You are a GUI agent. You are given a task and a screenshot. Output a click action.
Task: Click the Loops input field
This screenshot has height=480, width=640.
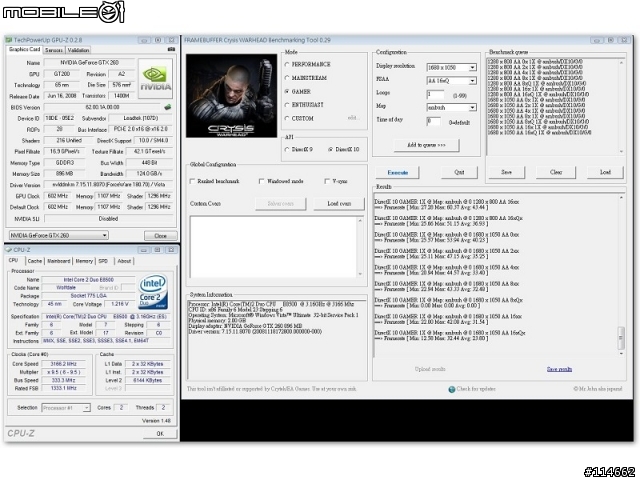435,95
